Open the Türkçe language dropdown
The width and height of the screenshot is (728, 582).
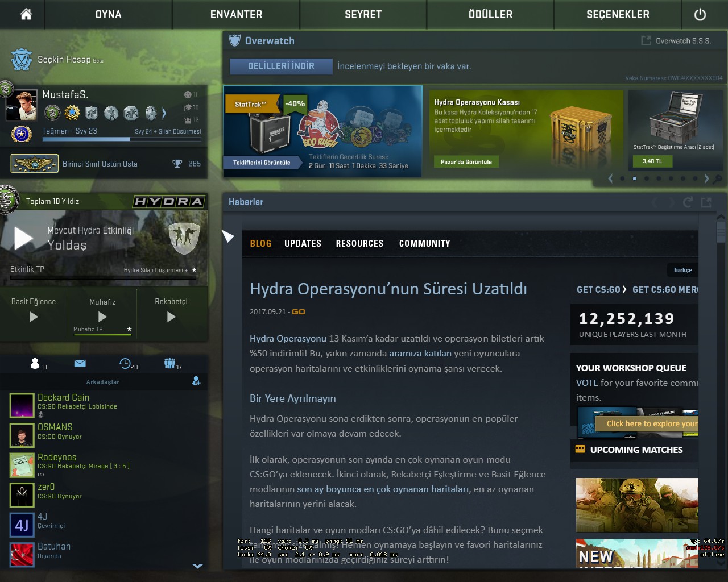682,270
